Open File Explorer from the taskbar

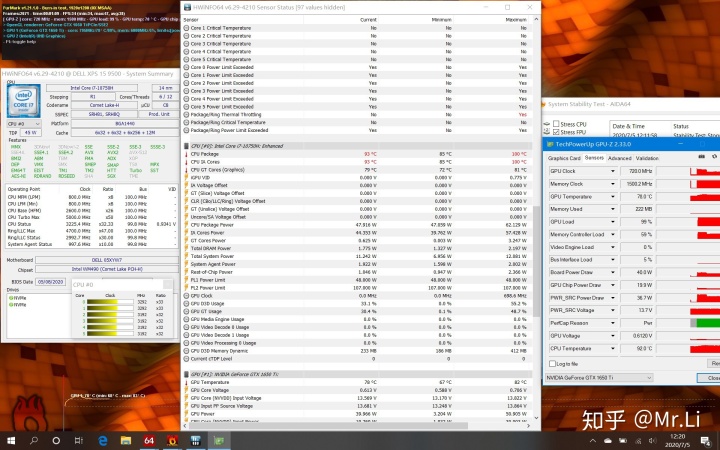(x=126, y=440)
